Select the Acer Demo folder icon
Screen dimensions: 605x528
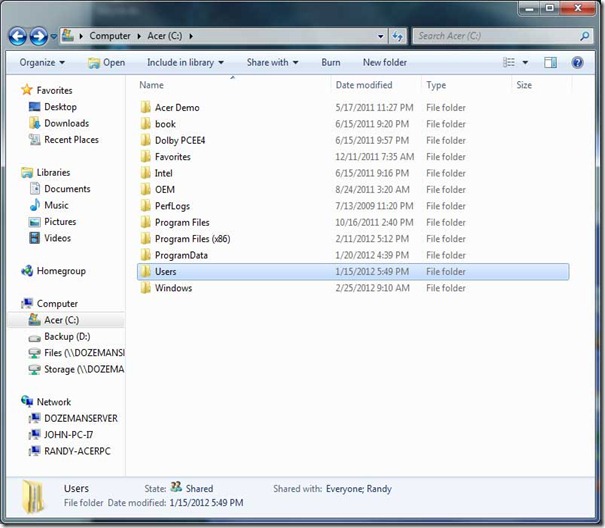(145, 107)
